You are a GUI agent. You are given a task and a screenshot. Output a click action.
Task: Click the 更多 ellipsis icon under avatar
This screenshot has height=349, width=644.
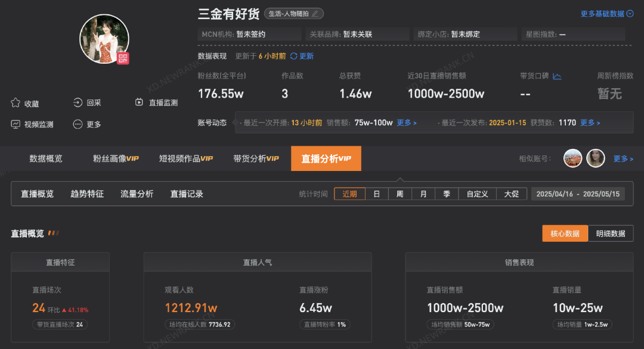point(78,124)
